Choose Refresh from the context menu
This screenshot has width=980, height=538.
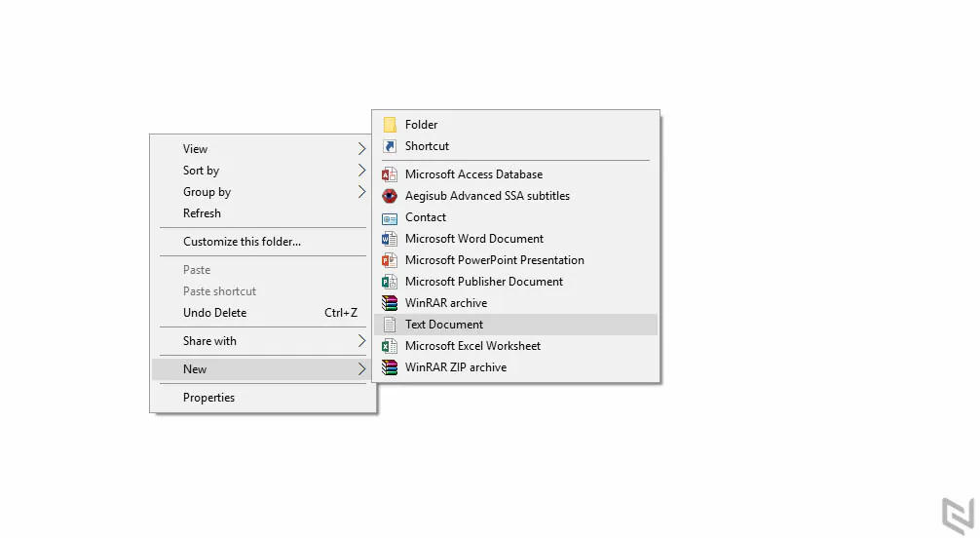tap(263, 213)
